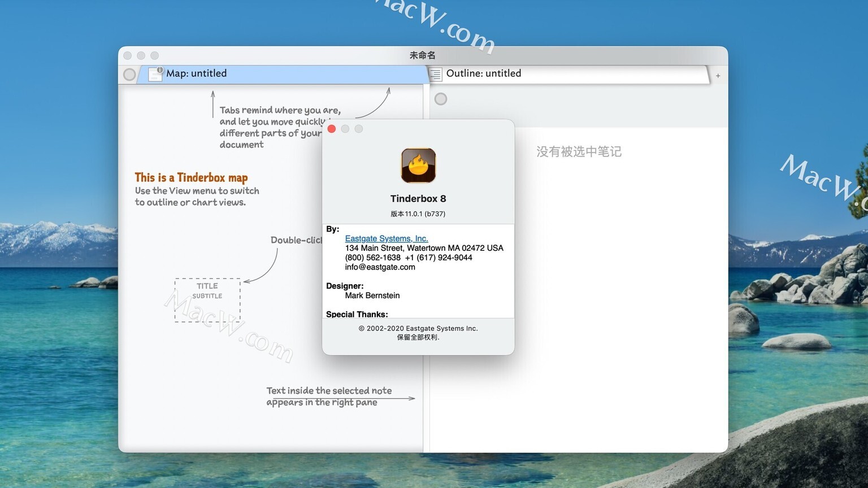868x488 pixels.
Task: Click the 'Special Thanks:' heading
Action: click(x=357, y=314)
